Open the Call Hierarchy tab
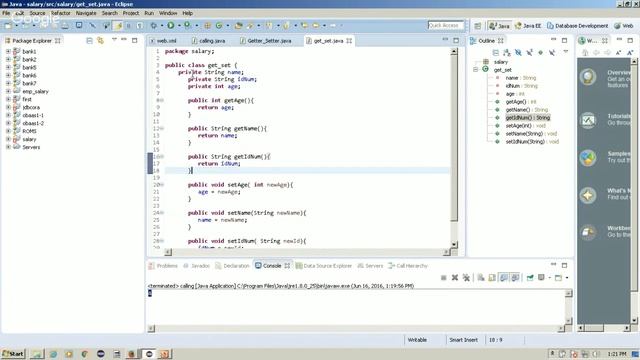Screen dimensions: 640x360 (408, 266)
